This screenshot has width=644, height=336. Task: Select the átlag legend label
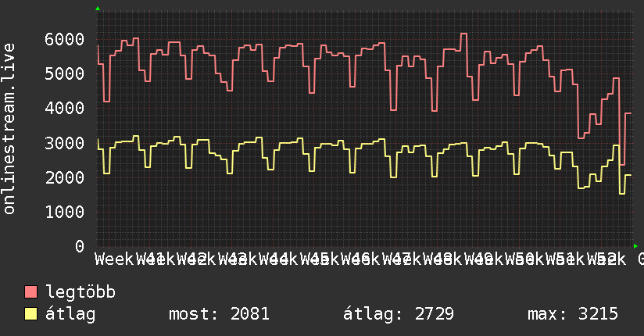70,314
